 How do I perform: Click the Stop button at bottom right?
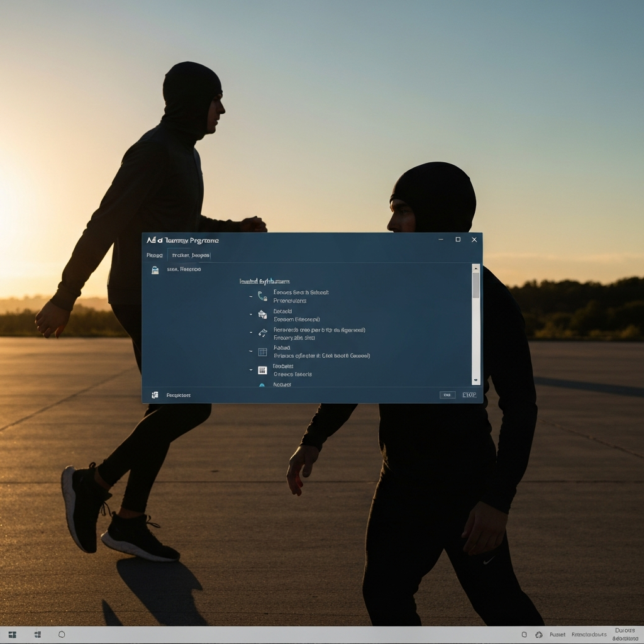[x=470, y=395]
